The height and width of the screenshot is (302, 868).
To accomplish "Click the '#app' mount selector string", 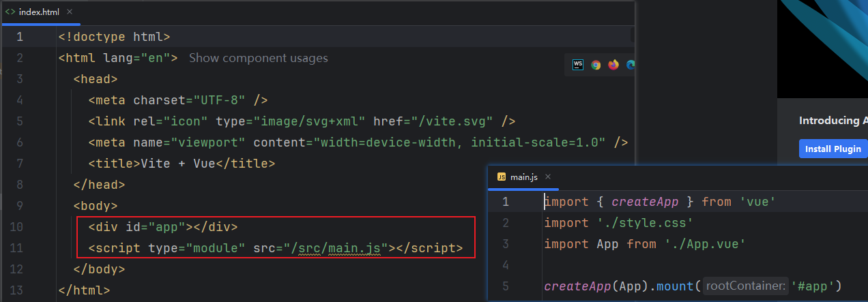I will pos(813,286).
